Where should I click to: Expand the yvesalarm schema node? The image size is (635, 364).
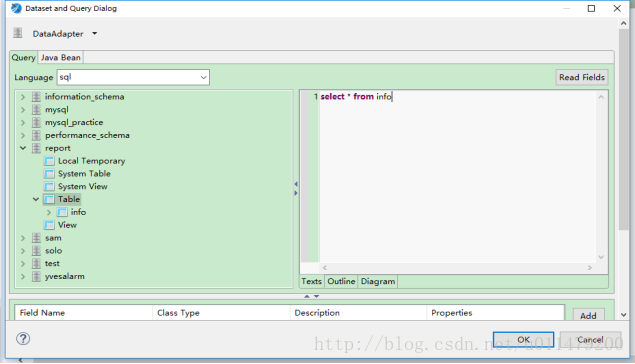coord(23,277)
